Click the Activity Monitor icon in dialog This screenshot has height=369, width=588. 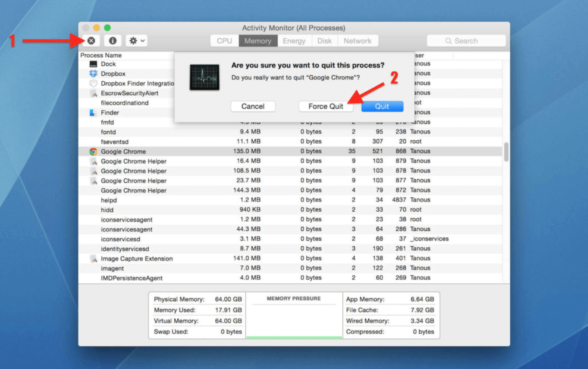click(x=204, y=77)
